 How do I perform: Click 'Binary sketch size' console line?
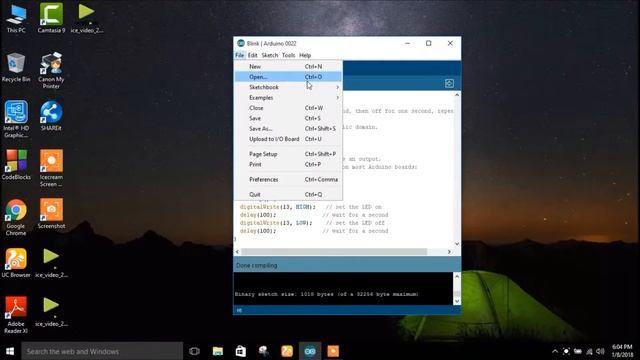point(327,294)
